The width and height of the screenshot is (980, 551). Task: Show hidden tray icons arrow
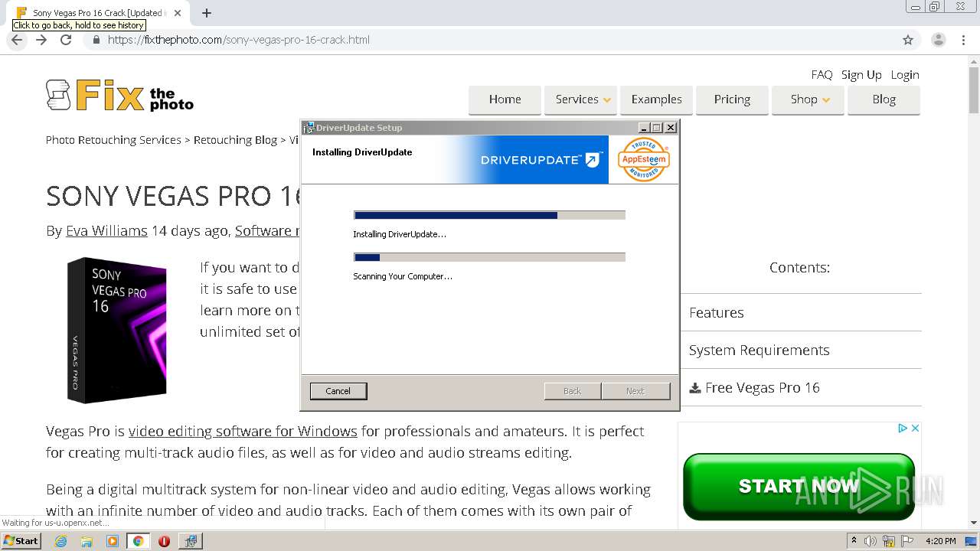[x=854, y=541]
